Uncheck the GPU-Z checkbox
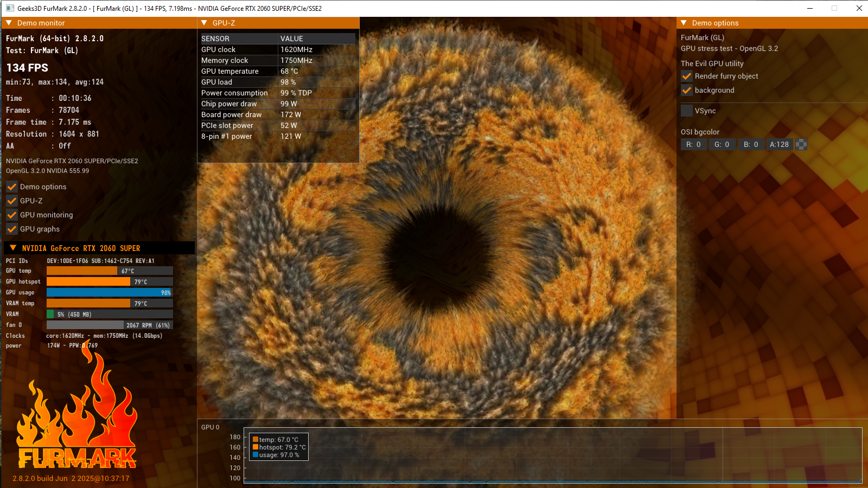This screenshot has width=868, height=488. click(x=12, y=201)
